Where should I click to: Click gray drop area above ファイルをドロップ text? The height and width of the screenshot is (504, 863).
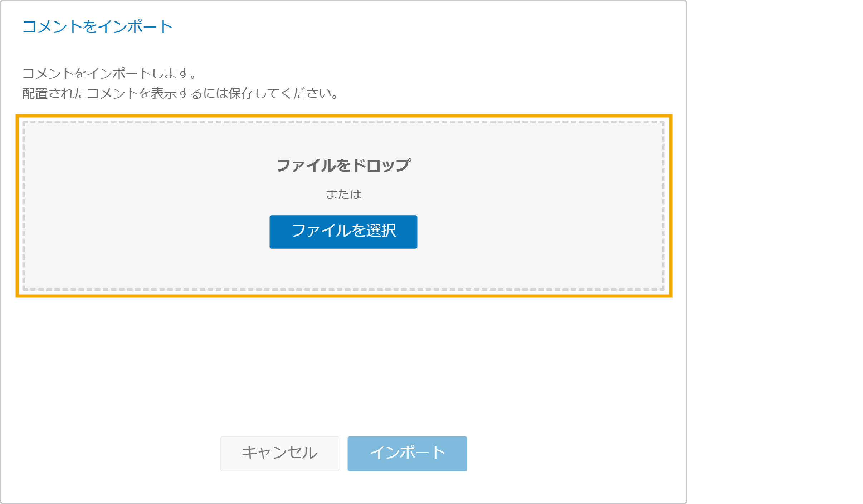(343, 139)
